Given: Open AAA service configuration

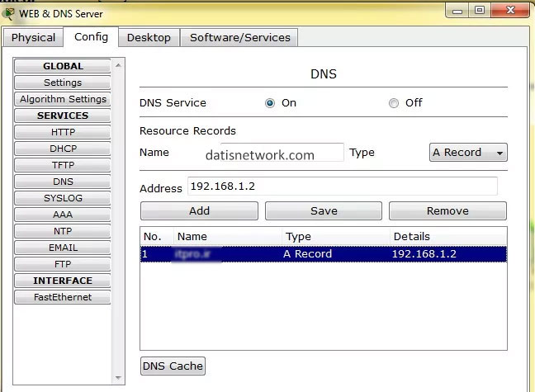Looking at the screenshot, I should (63, 215).
